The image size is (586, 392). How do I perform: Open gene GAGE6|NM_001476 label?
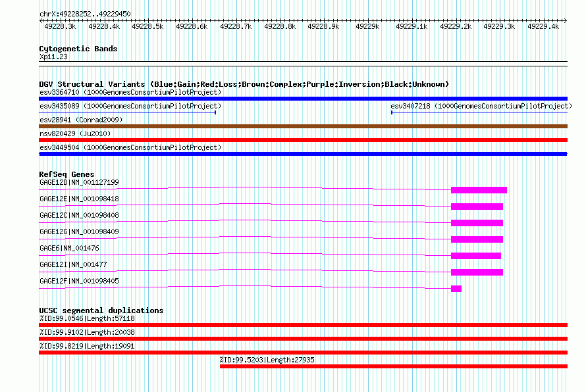(70, 248)
